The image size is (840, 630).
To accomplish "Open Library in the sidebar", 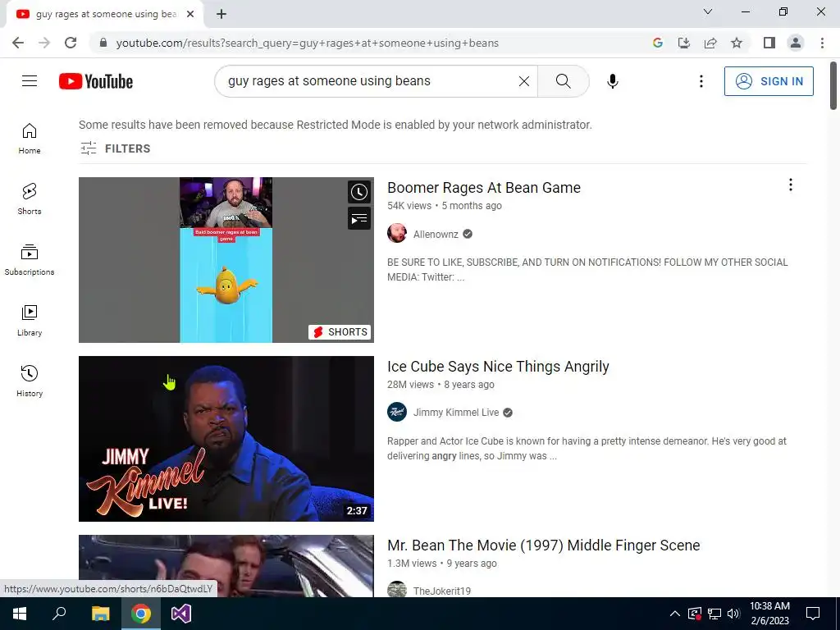I will (30, 321).
